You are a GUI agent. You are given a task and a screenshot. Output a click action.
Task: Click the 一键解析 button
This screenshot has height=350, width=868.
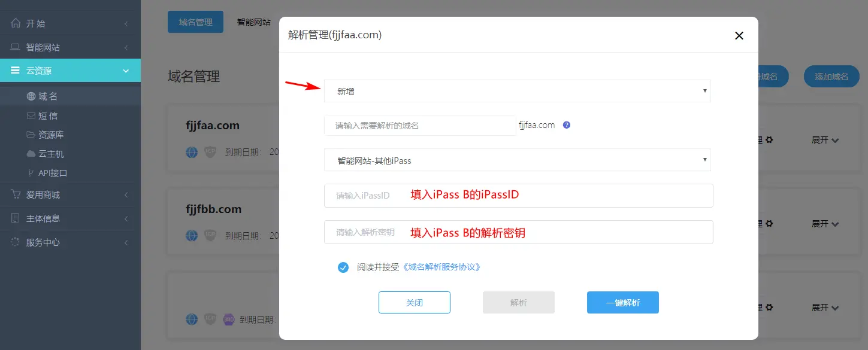(622, 303)
